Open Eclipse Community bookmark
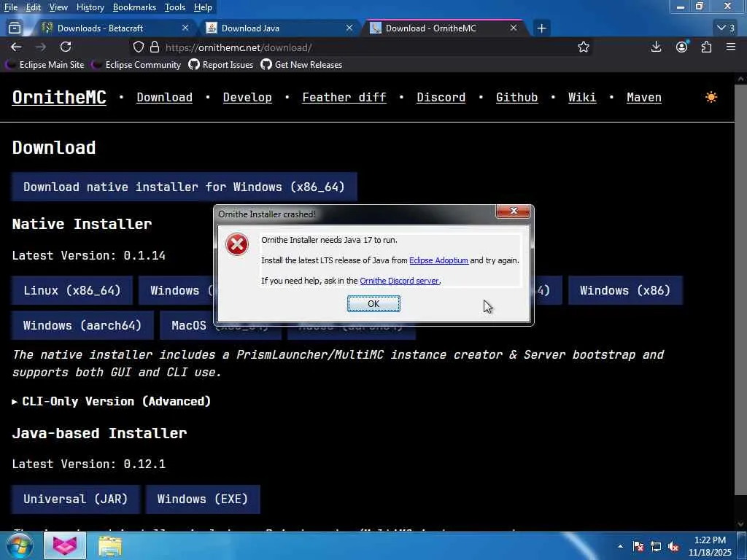747x560 pixels. pos(136,65)
